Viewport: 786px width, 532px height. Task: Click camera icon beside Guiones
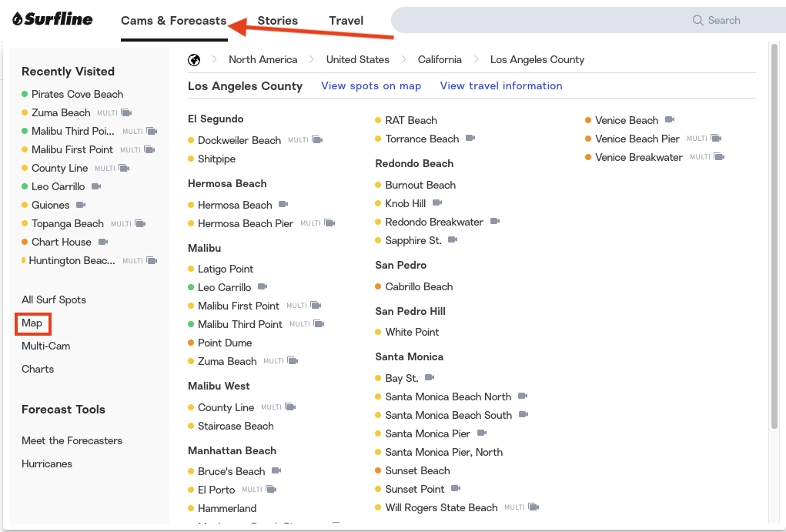point(81,205)
